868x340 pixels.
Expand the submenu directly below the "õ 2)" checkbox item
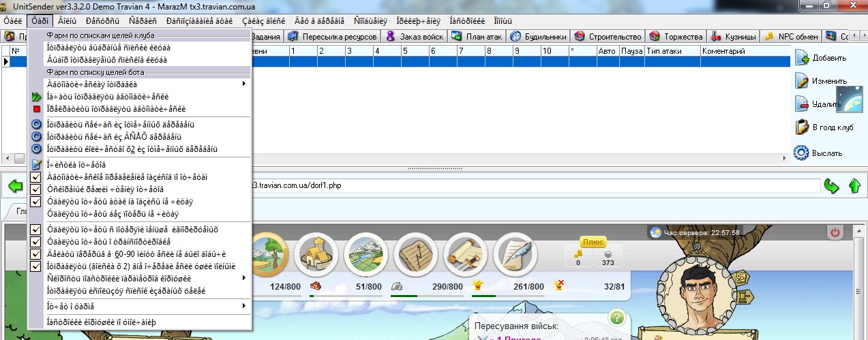point(136,278)
